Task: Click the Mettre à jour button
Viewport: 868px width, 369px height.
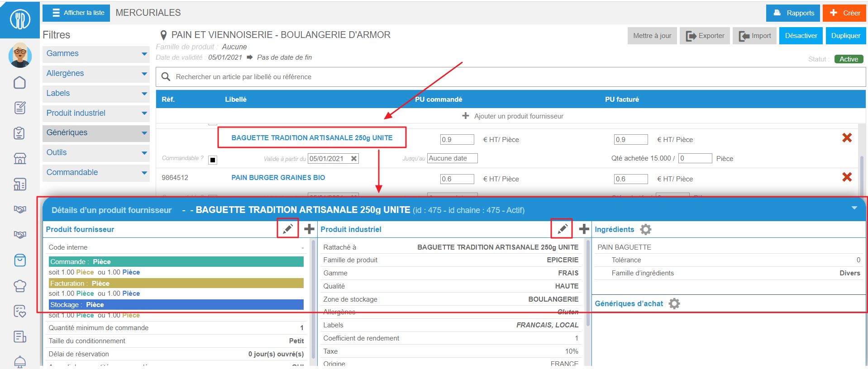Action: (x=652, y=36)
